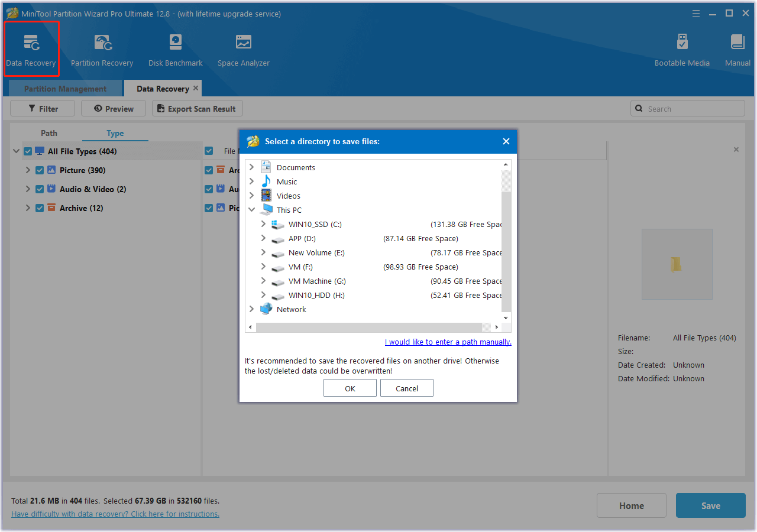Click the Search field
Viewport: 757px width, 532px height.
point(687,108)
